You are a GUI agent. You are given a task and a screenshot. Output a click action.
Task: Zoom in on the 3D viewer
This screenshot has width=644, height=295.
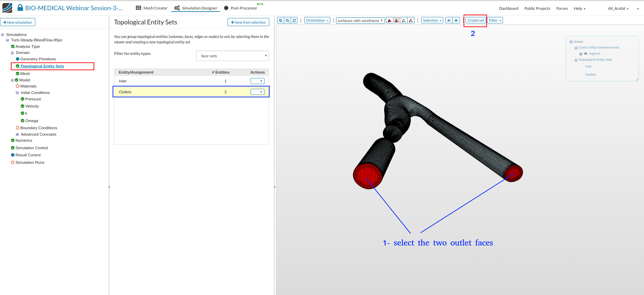coord(280,20)
